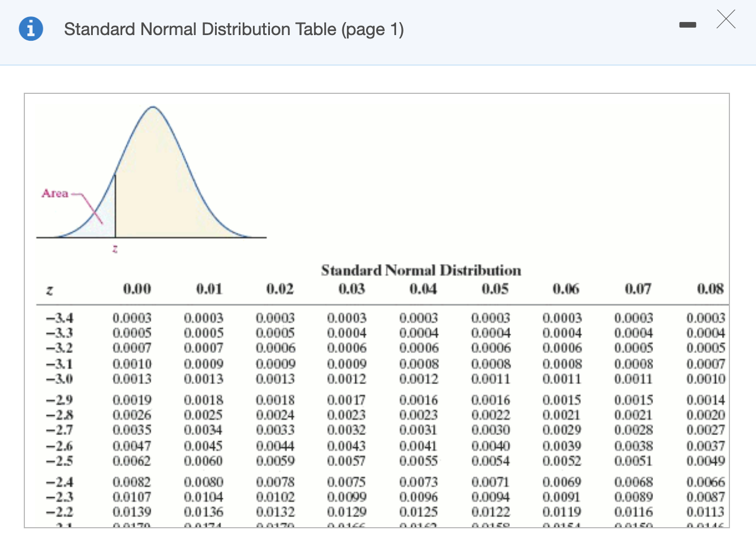Click value 0.0055 in row -2.5
Screen dimensions: 756x543
point(419,460)
